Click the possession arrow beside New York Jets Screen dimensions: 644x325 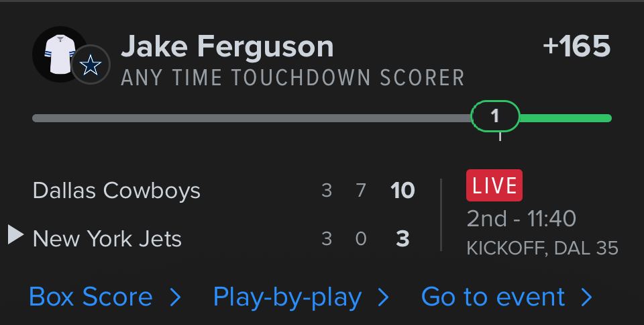tap(15, 235)
